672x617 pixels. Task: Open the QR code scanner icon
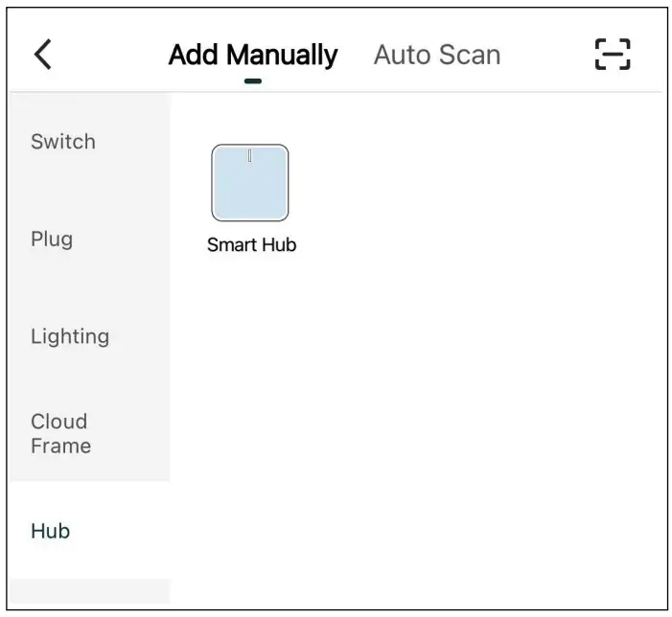point(613,55)
